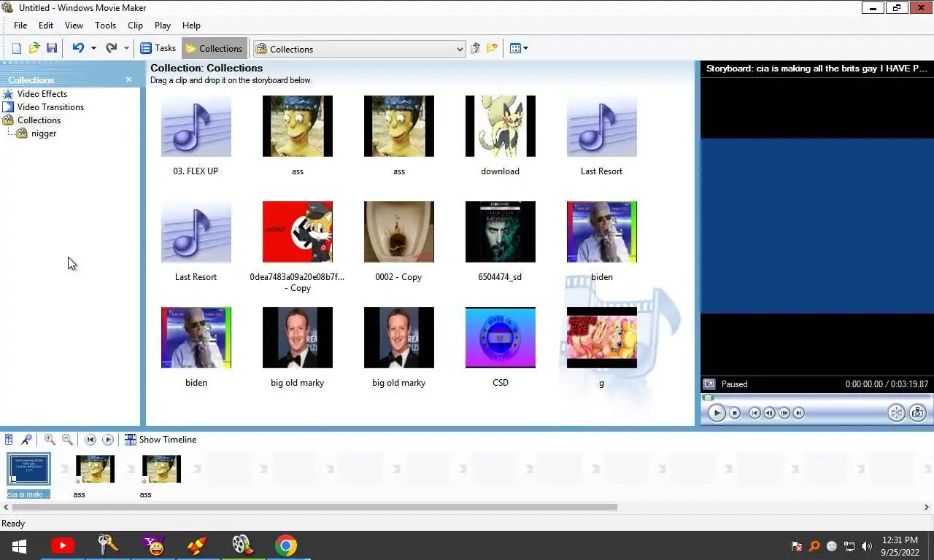
Task: Open the Redo history dropdown arrow
Action: (126, 49)
